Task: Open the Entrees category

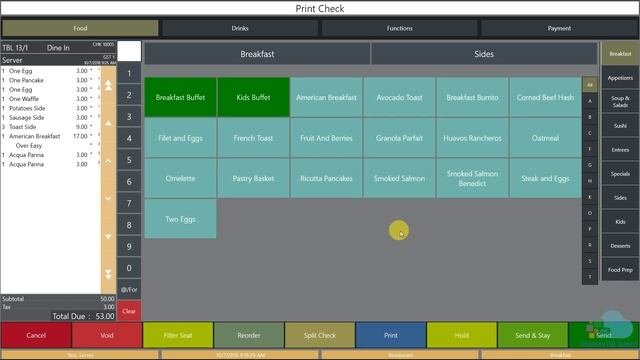Action: point(620,150)
